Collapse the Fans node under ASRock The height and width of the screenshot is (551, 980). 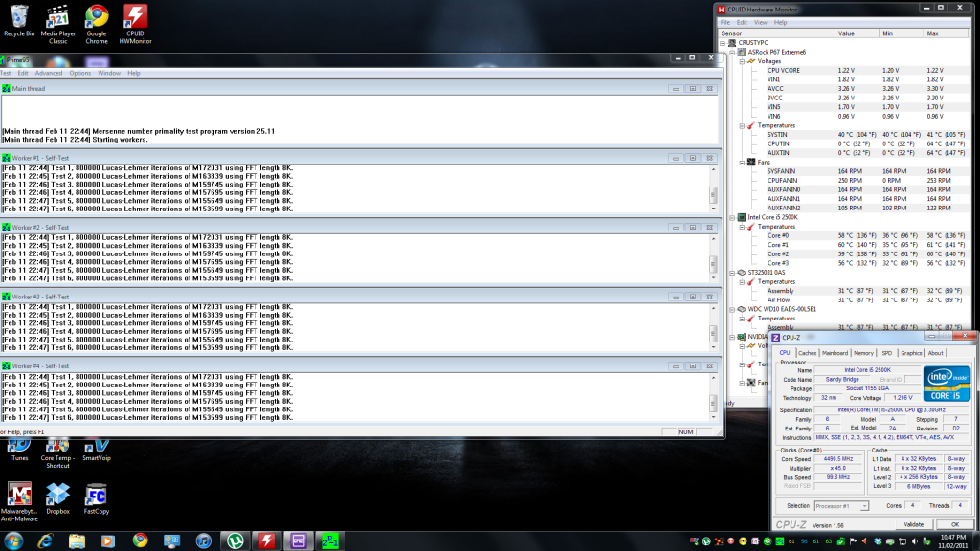point(742,163)
